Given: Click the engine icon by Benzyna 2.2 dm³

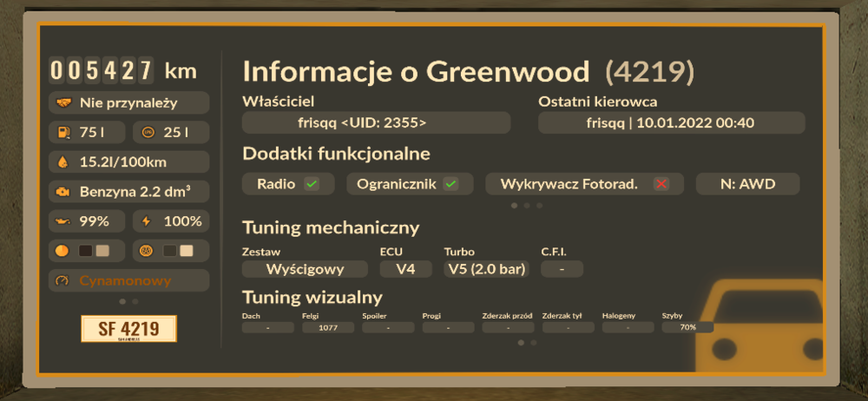Looking at the screenshot, I should [x=63, y=192].
